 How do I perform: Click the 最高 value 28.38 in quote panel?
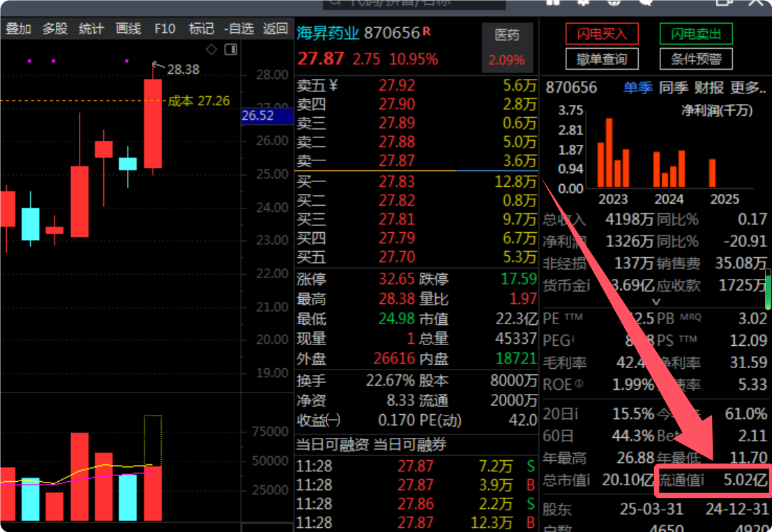click(x=397, y=298)
